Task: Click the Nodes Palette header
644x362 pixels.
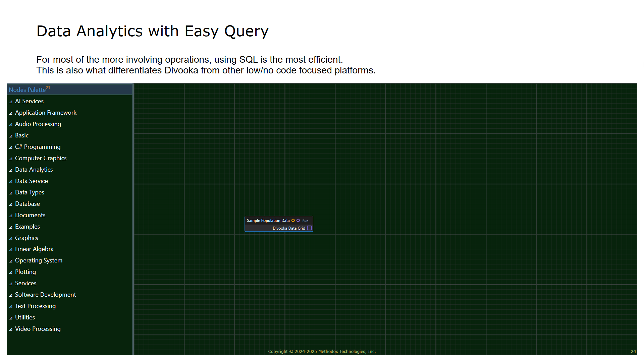Action: tap(70, 89)
